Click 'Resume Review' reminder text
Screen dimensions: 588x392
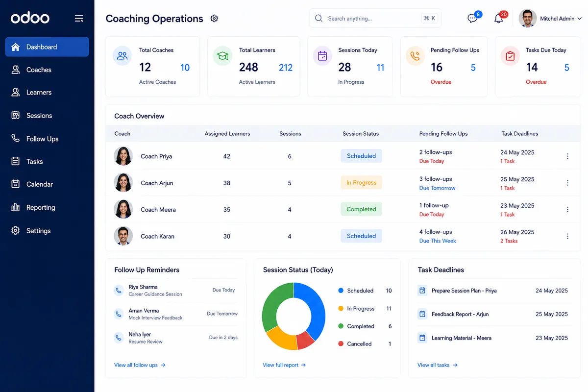click(x=146, y=342)
